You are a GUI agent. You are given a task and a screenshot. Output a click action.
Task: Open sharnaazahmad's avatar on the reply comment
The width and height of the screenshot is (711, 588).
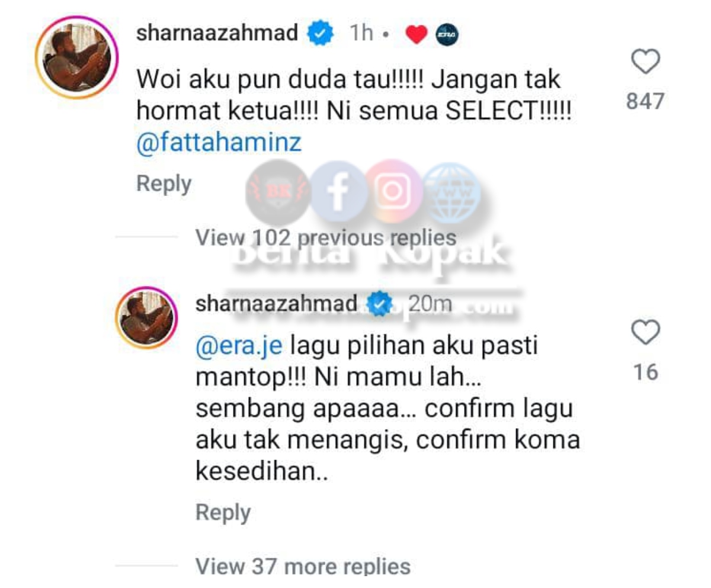tap(146, 317)
